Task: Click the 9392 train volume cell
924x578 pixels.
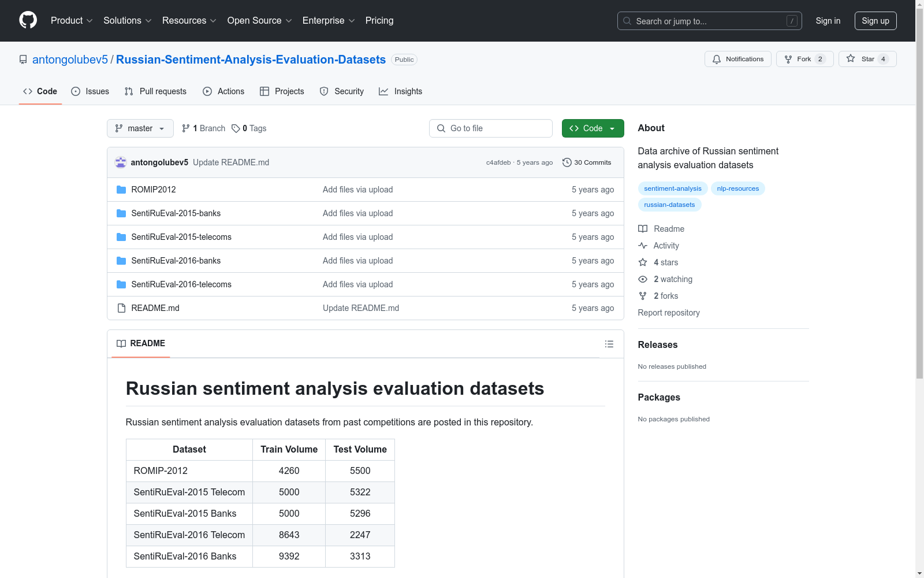Action: [x=289, y=557]
